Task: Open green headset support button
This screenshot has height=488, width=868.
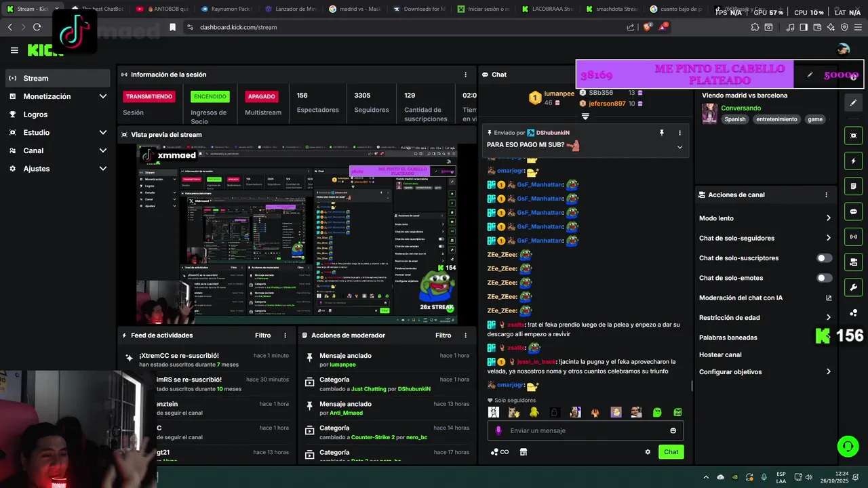Action: pos(848,446)
